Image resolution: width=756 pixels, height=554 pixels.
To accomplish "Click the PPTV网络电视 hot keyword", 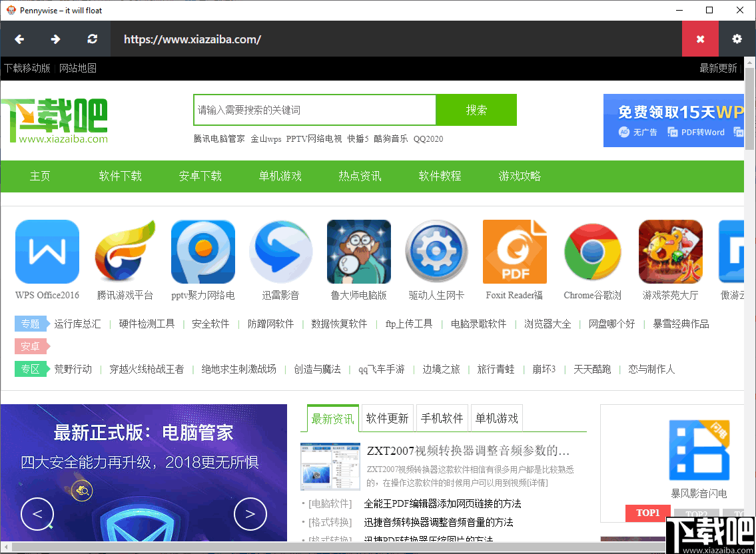I will 314,139.
